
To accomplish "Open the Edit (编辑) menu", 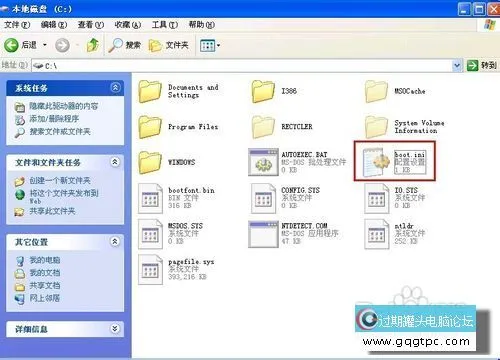I will point(54,25).
